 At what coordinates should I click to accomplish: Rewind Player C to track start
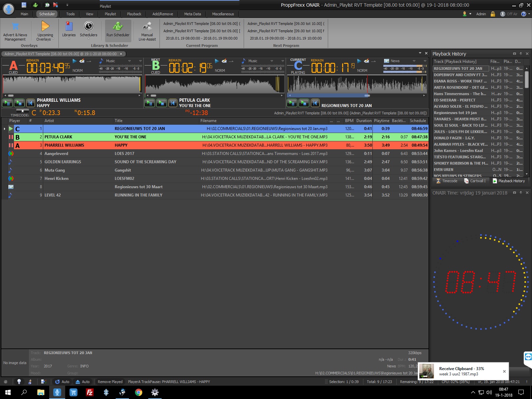315,103
